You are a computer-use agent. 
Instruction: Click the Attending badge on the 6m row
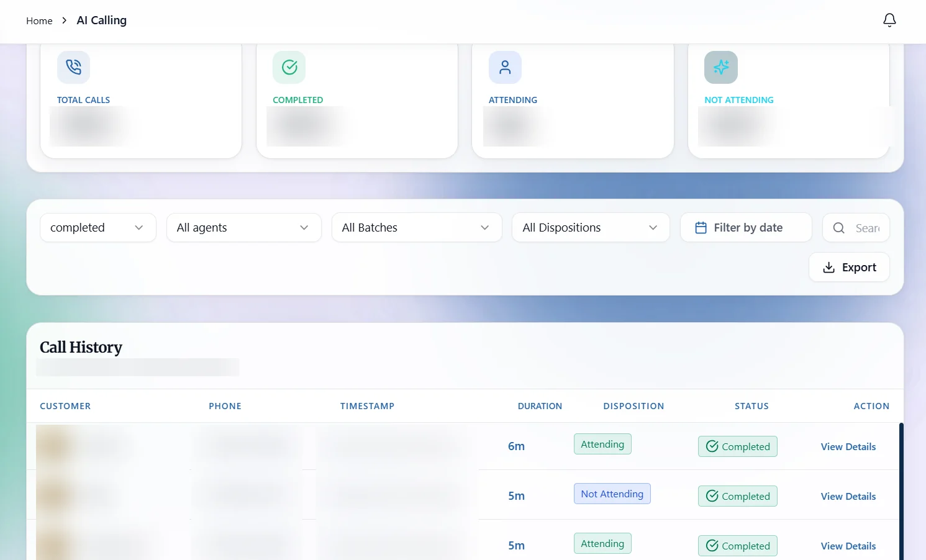tap(602, 444)
